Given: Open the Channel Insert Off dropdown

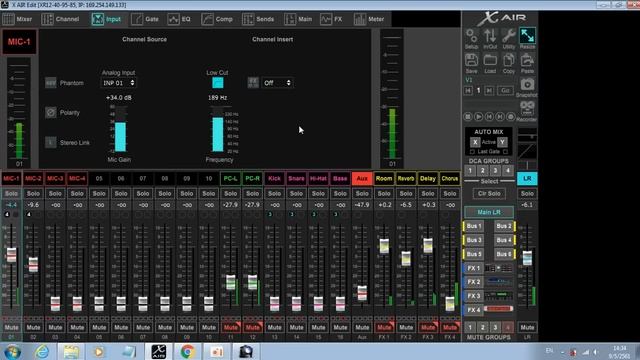Looking at the screenshot, I should [x=277, y=83].
